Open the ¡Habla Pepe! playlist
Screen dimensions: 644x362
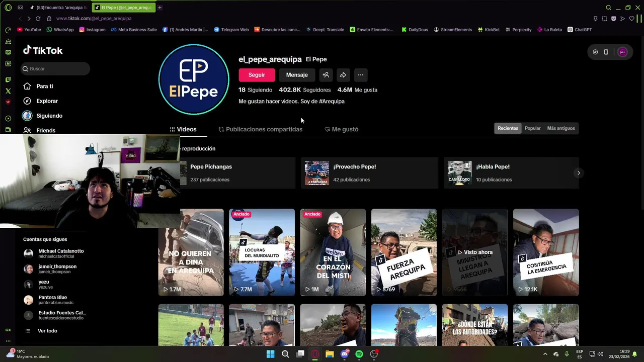click(x=511, y=173)
